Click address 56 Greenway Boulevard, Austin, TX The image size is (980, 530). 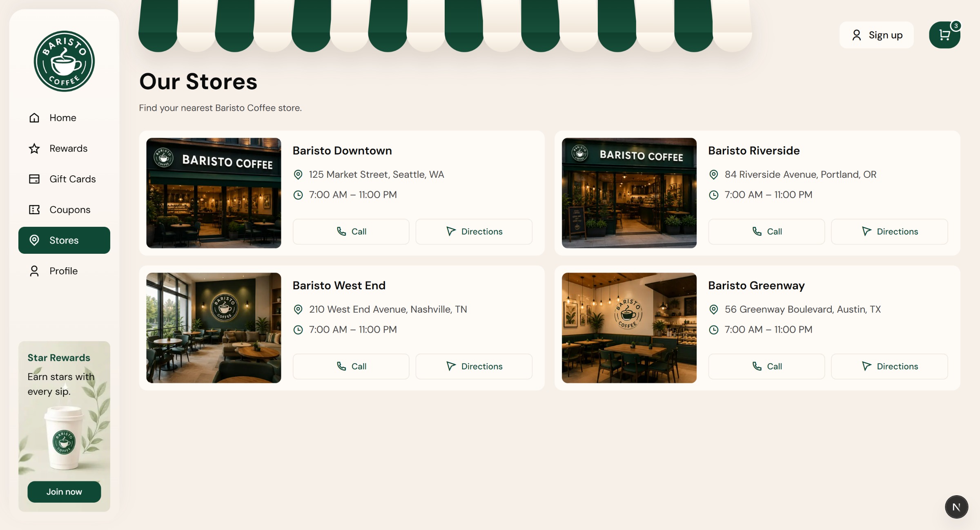[803, 310]
